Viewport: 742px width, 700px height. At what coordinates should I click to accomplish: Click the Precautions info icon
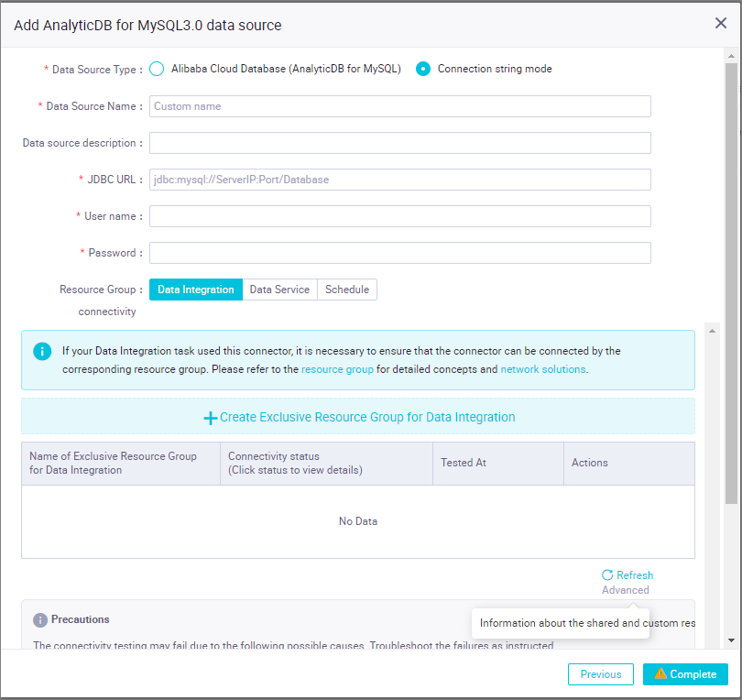(40, 620)
